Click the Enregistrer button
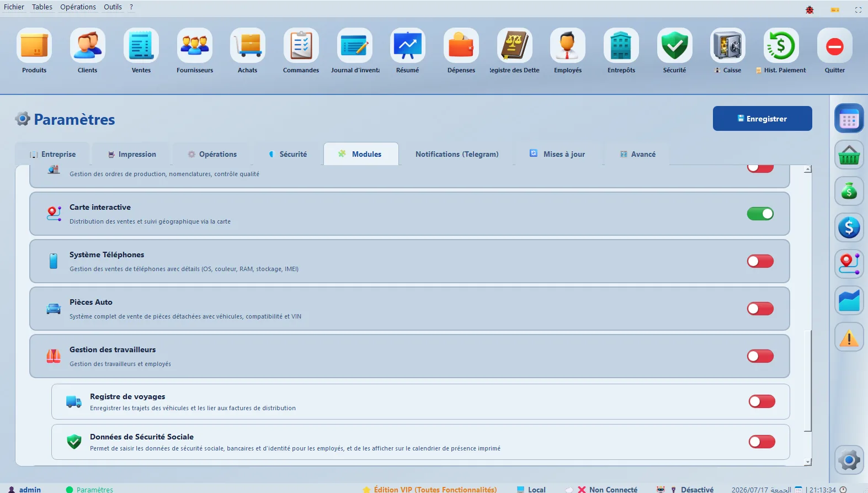Image resolution: width=868 pixels, height=493 pixels. (762, 118)
